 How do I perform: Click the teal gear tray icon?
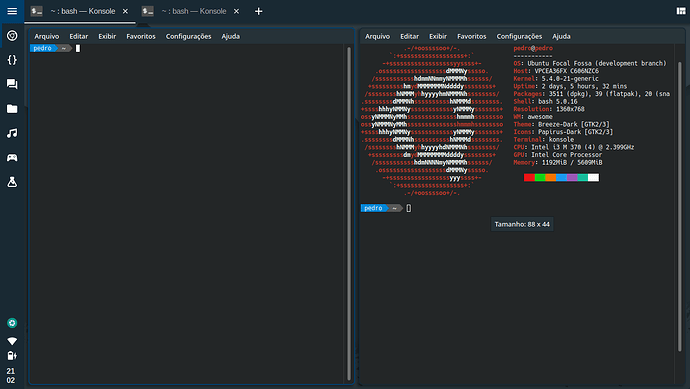pos(12,323)
